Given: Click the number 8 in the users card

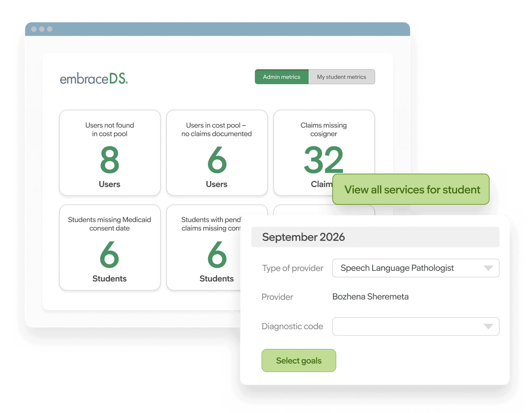Looking at the screenshot, I should [110, 160].
